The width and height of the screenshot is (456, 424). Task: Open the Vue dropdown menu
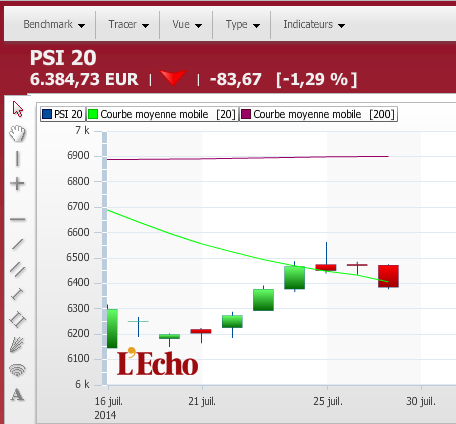187,24
